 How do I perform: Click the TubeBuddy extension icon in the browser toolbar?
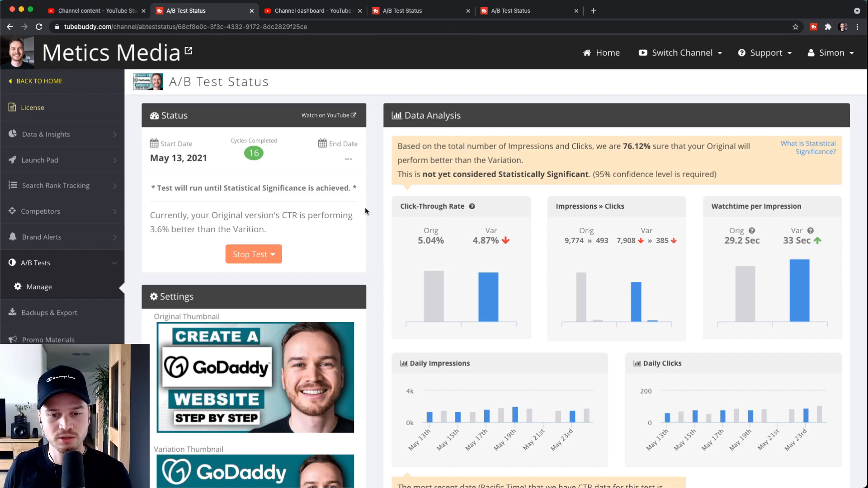814,27
